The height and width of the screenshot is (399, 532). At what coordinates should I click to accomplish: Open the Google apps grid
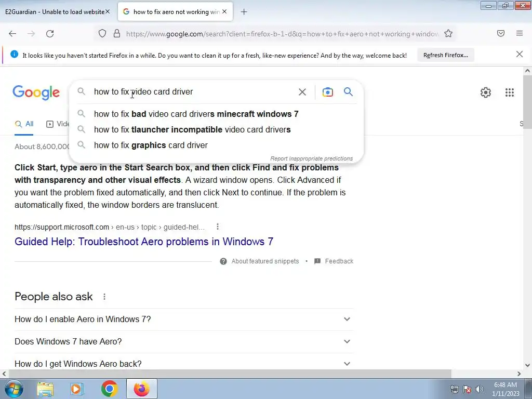point(509,92)
